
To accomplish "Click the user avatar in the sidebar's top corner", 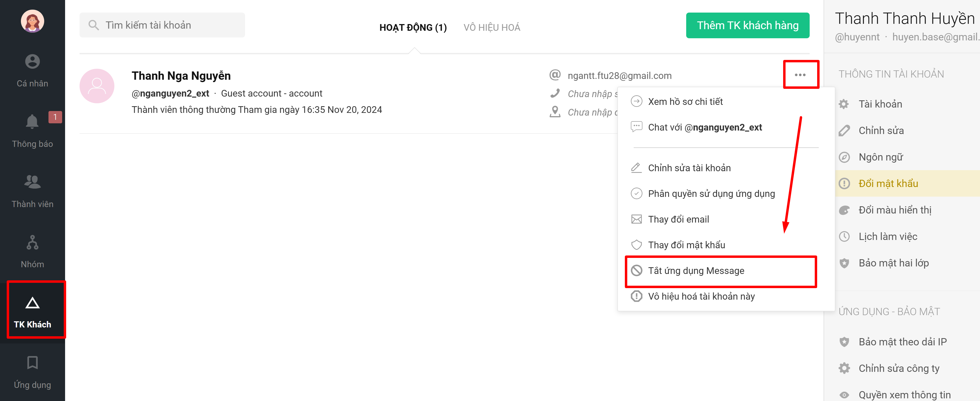I will (x=32, y=21).
